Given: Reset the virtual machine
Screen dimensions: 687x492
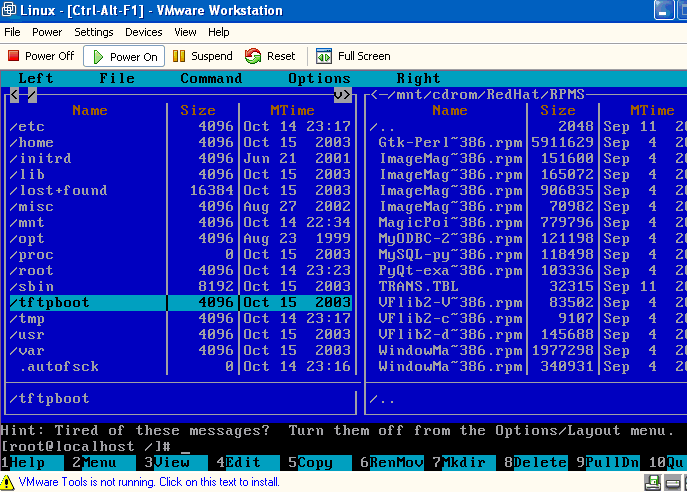Looking at the screenshot, I should click(x=271, y=56).
